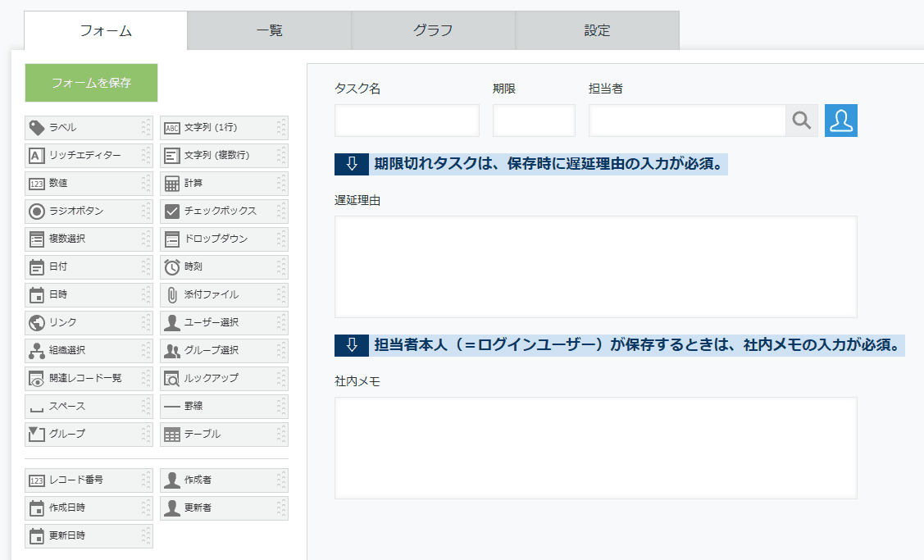Select the チェックボックス field icon

coord(171,211)
